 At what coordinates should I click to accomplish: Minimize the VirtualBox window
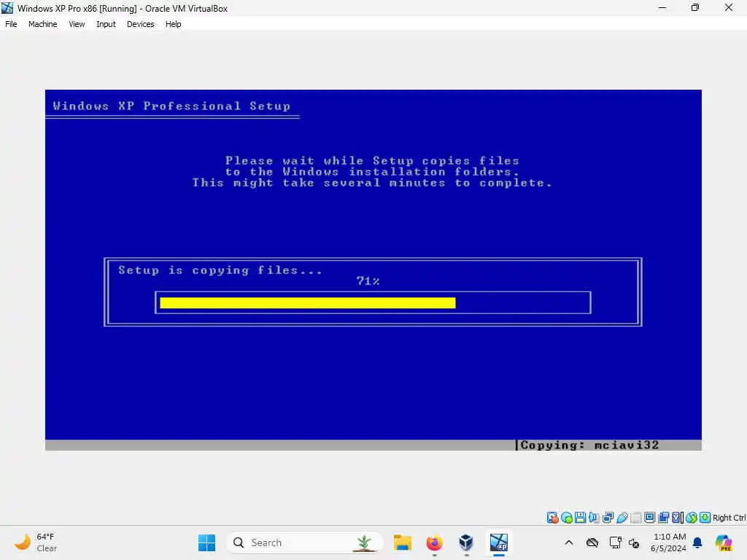pyautogui.click(x=662, y=7)
